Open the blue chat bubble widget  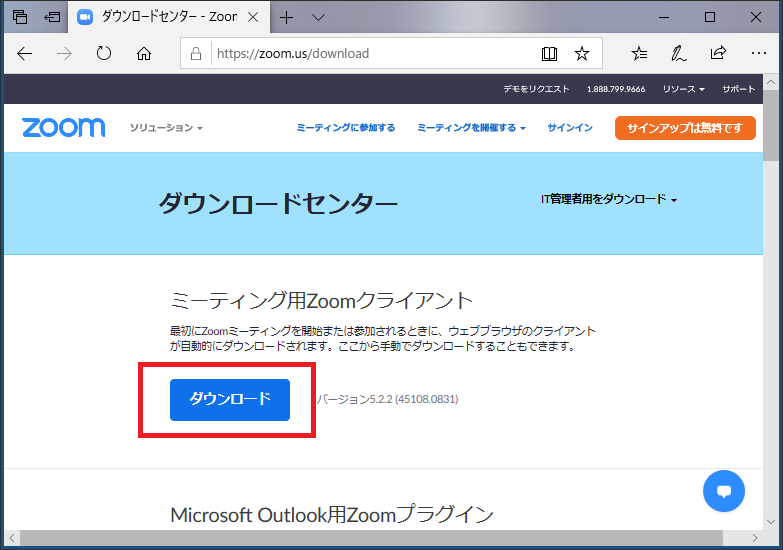tap(724, 491)
